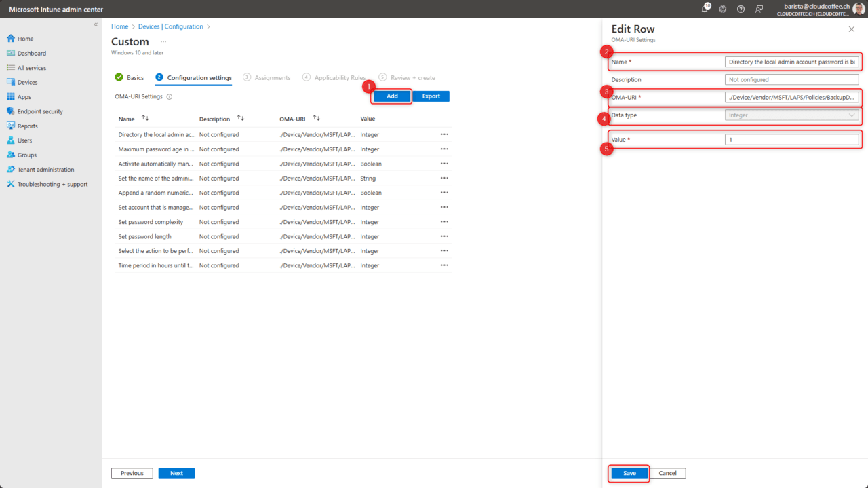Select the Basics tab

[135, 77]
